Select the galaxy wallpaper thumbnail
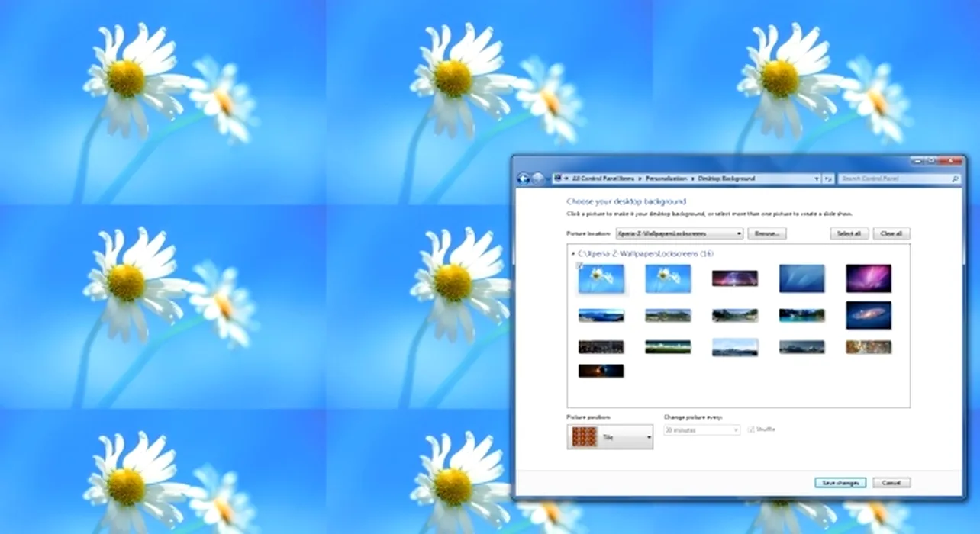Screen dimensions: 980x534 click(868, 315)
